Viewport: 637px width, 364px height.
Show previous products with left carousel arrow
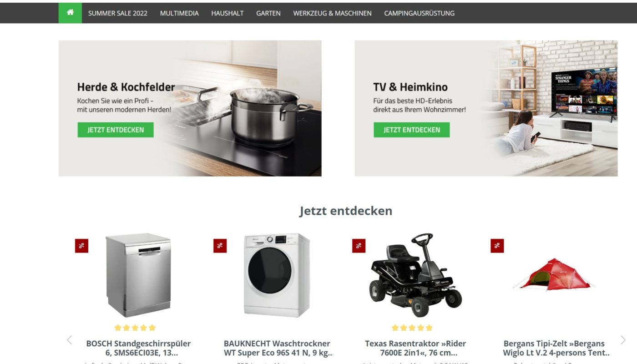(x=70, y=340)
